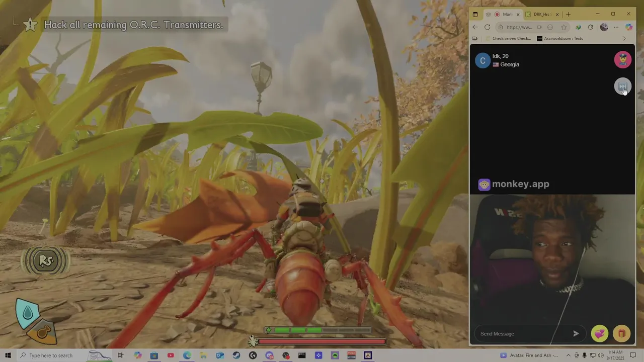The image size is (644, 362).
Task: Go back in the Edge browser
Action: click(x=475, y=27)
